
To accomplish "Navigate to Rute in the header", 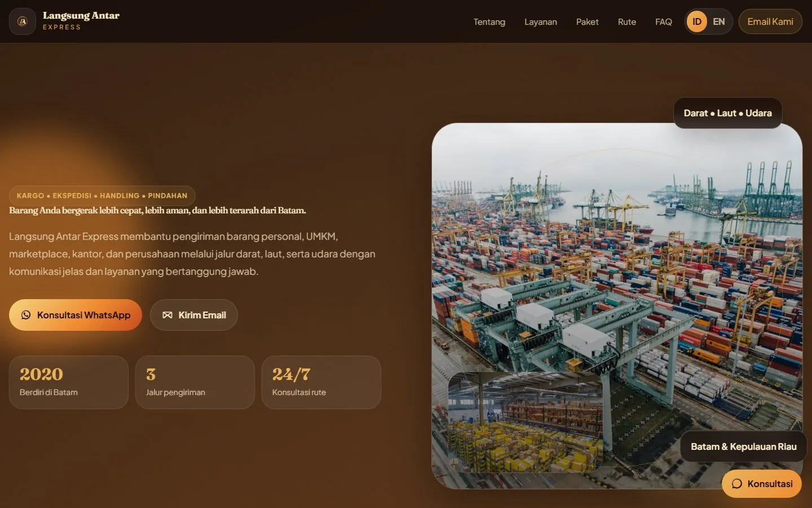I will click(x=627, y=21).
